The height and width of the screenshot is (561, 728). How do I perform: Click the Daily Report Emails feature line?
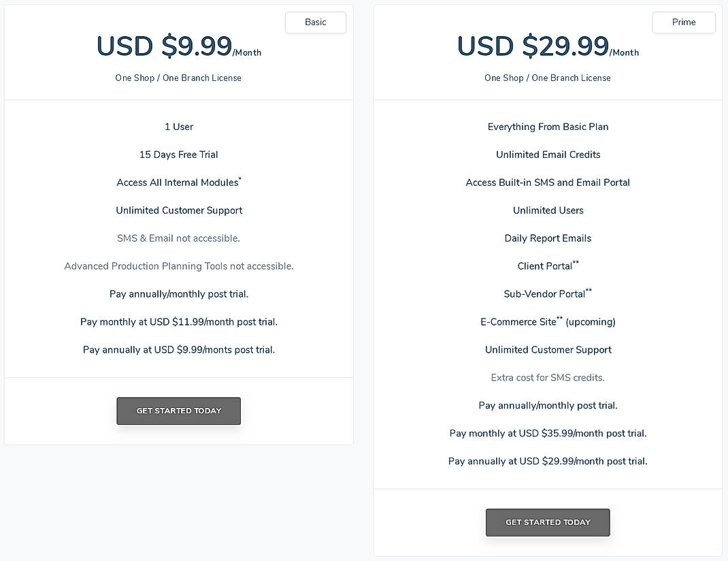pos(548,238)
